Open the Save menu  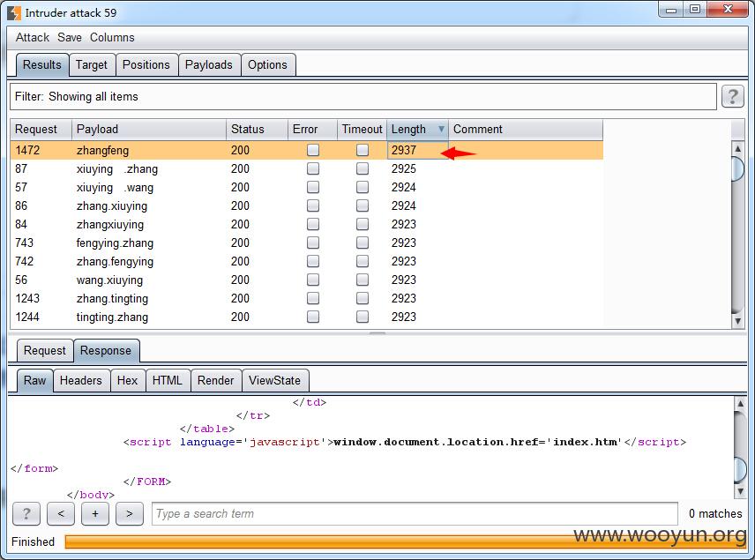pos(70,38)
